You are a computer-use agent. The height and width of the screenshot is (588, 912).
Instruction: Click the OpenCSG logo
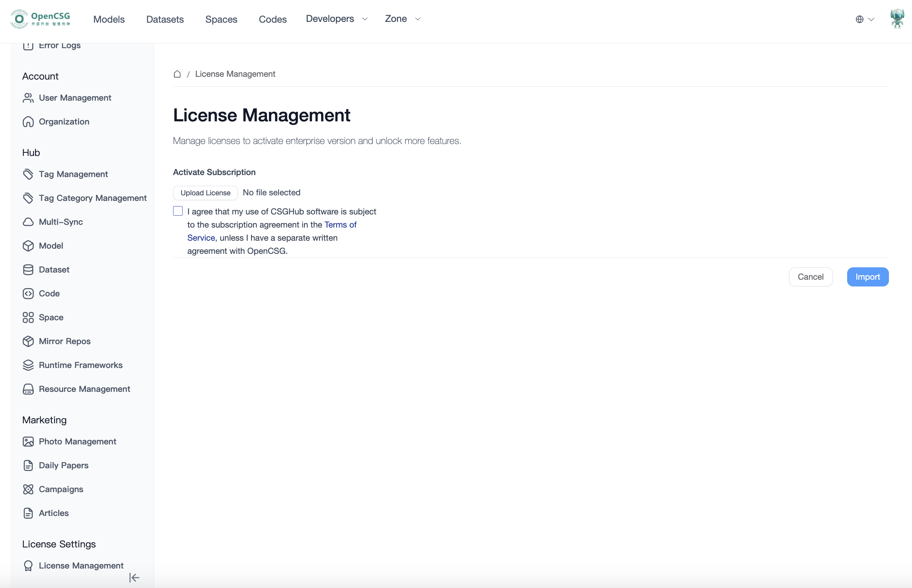[40, 19]
